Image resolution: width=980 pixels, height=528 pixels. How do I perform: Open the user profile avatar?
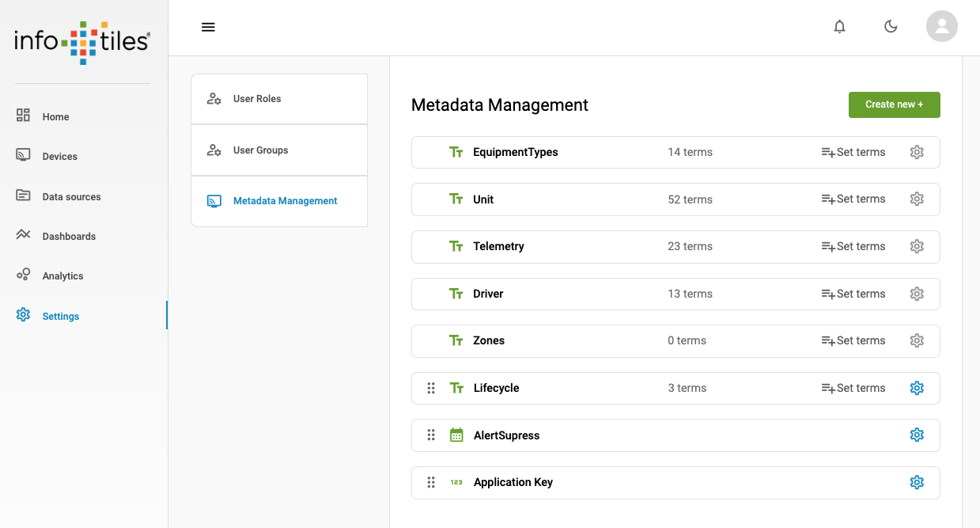[x=941, y=27]
